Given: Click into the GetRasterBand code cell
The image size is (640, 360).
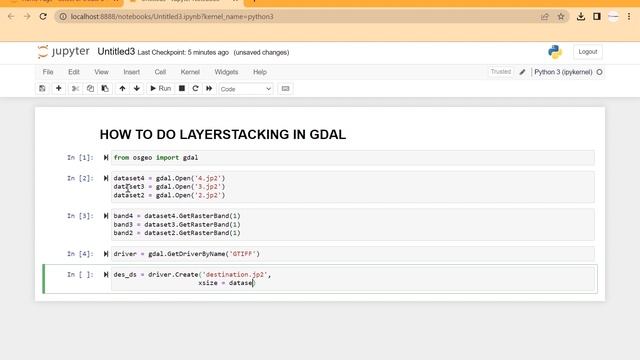Looking at the screenshot, I should tap(353, 224).
